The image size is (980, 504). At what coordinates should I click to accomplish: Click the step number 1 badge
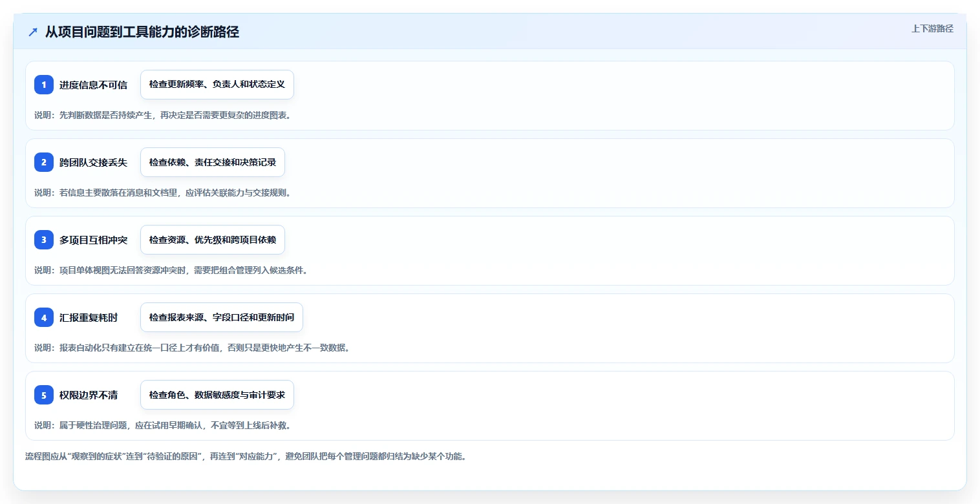44,85
